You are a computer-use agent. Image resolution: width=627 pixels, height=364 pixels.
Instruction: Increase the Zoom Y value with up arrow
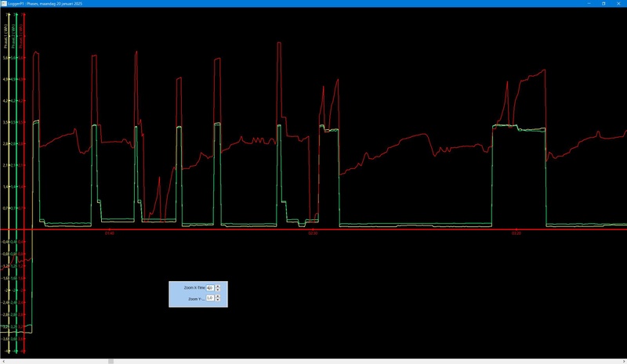point(218,297)
